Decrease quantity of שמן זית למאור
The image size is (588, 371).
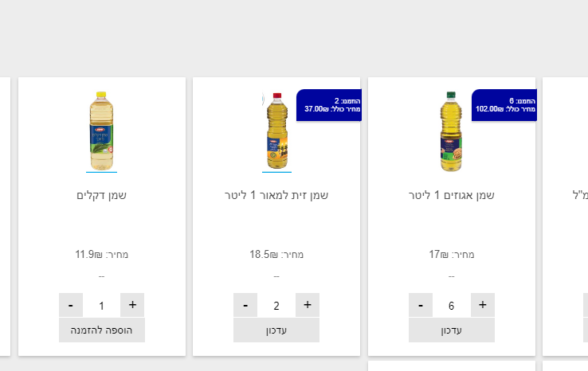pyautogui.click(x=245, y=305)
